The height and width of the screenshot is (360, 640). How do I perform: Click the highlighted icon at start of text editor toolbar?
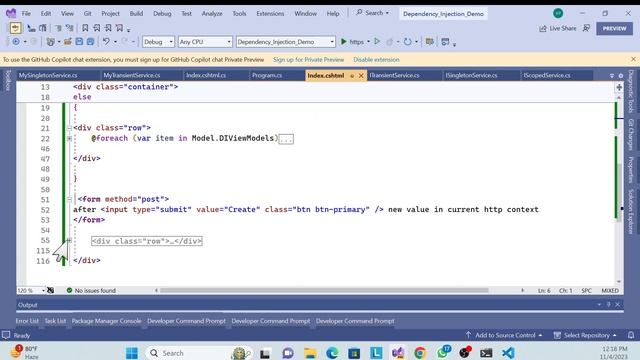(x=16, y=28)
